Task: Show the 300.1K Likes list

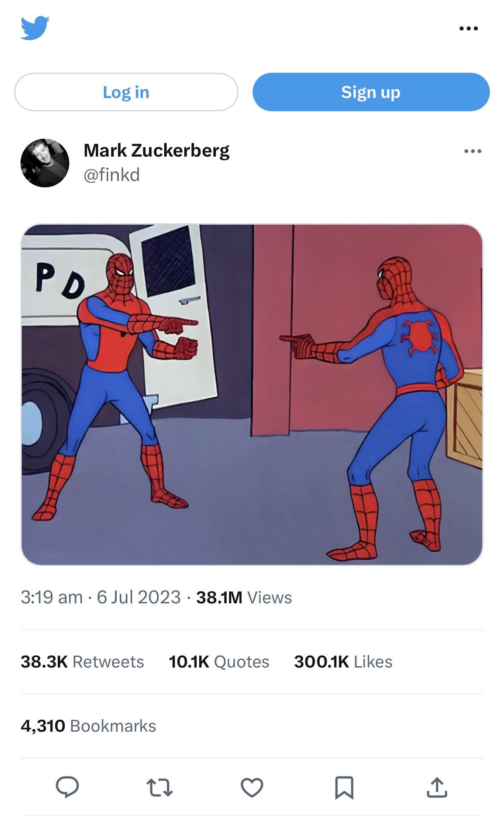Action: point(343,662)
